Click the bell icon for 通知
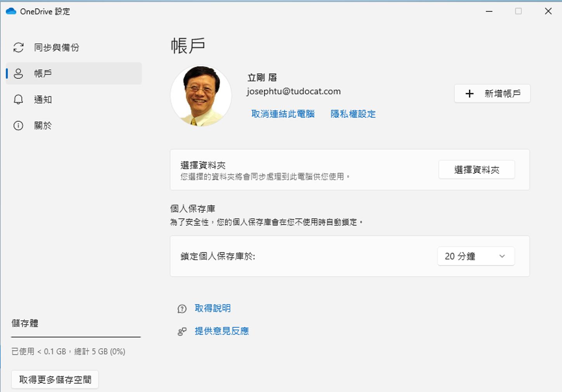 [18, 99]
